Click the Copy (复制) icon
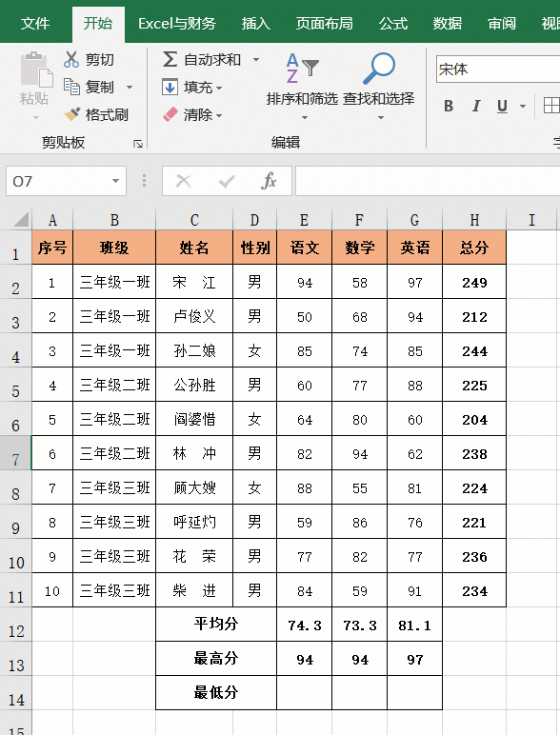The height and width of the screenshot is (735, 560). pyautogui.click(x=71, y=87)
